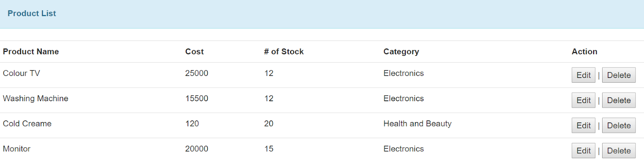This screenshot has height=161, width=644.
Task: Select the Cold Creame cost 120
Action: [x=192, y=124]
